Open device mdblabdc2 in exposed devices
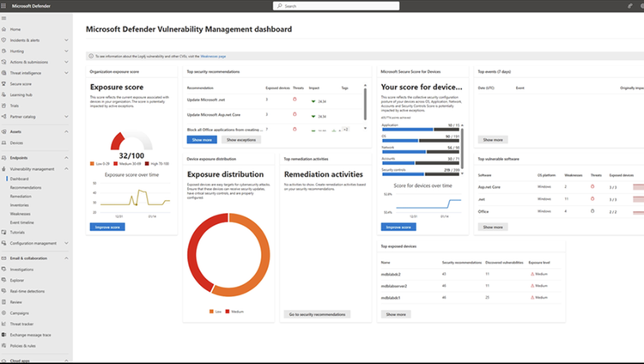644x364 pixels. click(391, 274)
